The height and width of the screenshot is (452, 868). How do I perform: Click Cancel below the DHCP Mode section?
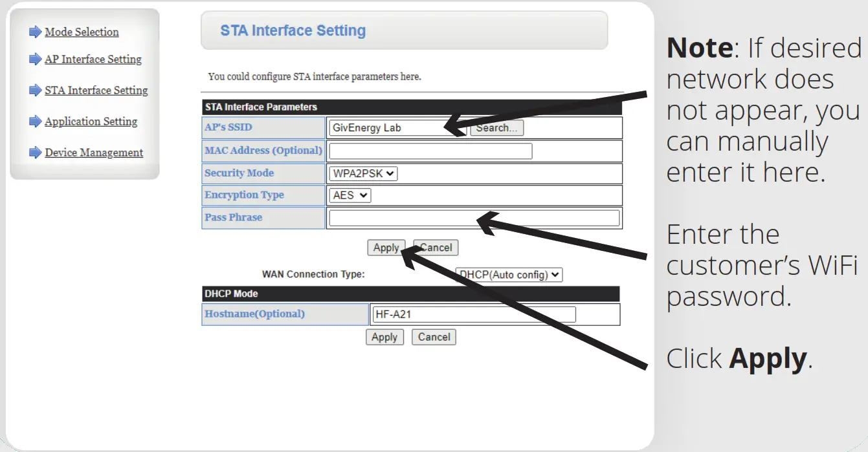[434, 337]
